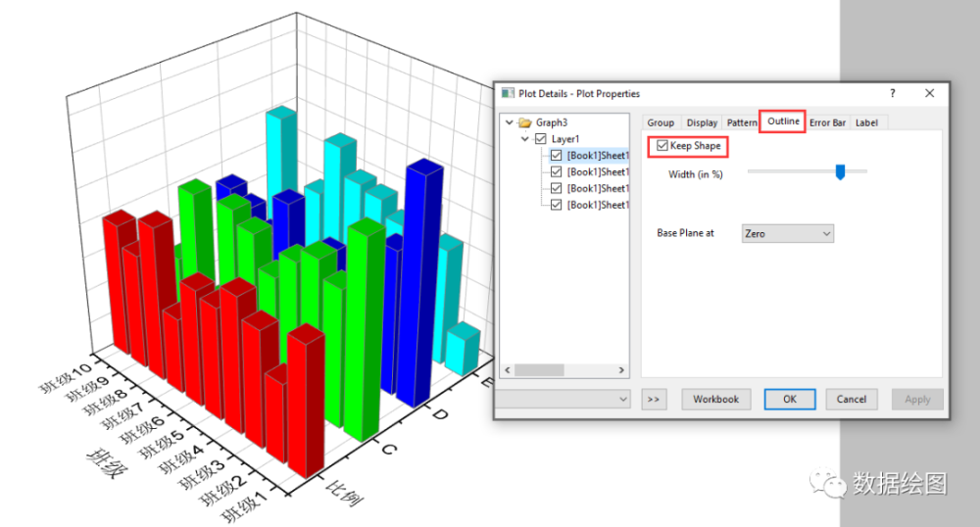The image size is (980, 527).
Task: Click the double-arrow expand panel button
Action: click(x=654, y=399)
